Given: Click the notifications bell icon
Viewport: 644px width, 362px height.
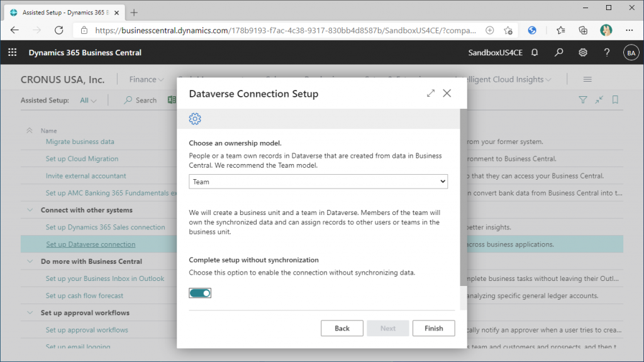Looking at the screenshot, I should [535, 53].
